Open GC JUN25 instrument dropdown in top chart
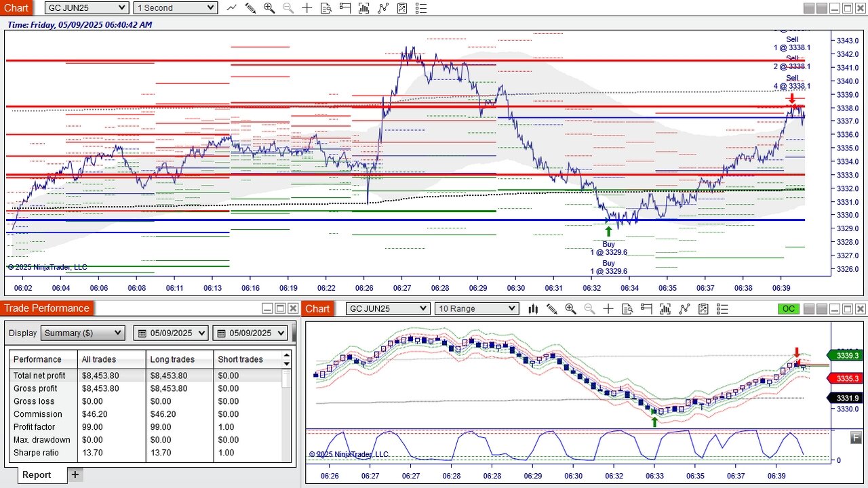868x488 pixels. [87, 7]
